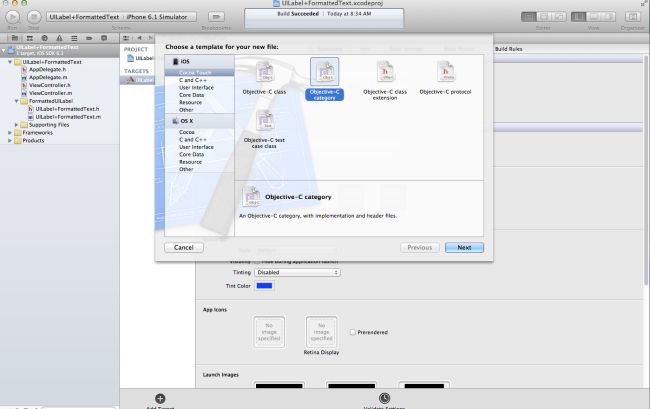Show the Debug navigator
Screen dimensions: 650x409
point(74,38)
